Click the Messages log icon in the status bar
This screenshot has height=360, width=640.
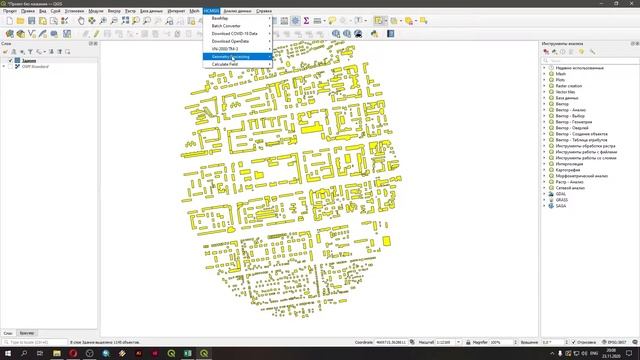[635, 342]
